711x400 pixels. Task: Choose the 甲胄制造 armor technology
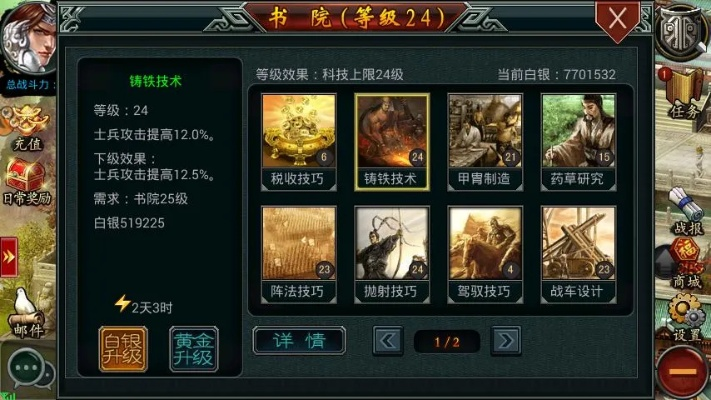coord(485,142)
